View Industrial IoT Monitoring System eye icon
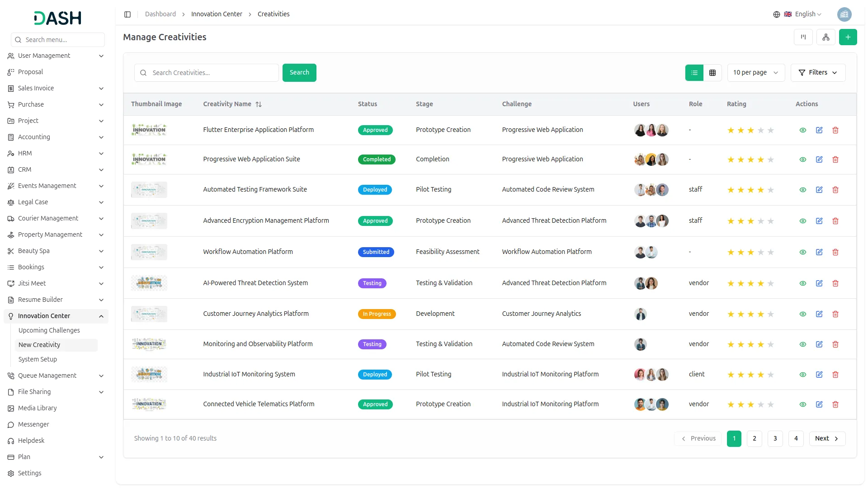The image size is (868, 488). 803,375
